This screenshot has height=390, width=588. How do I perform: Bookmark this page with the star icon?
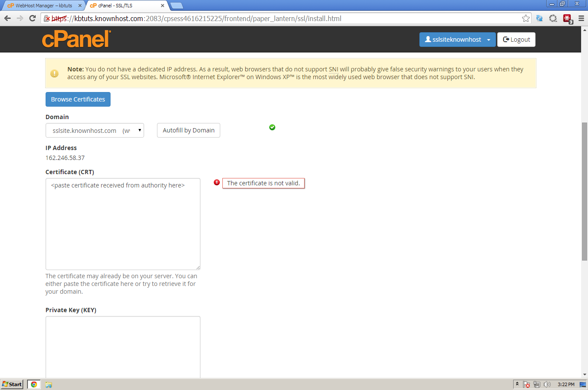(526, 18)
